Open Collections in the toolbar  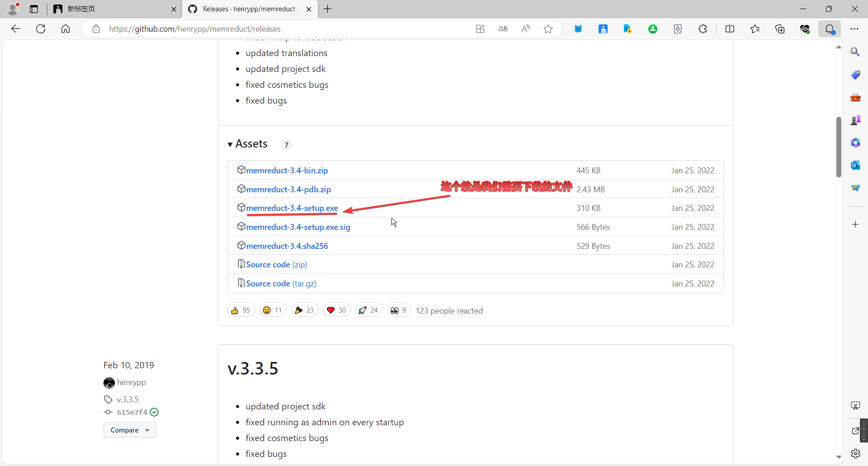coord(780,29)
